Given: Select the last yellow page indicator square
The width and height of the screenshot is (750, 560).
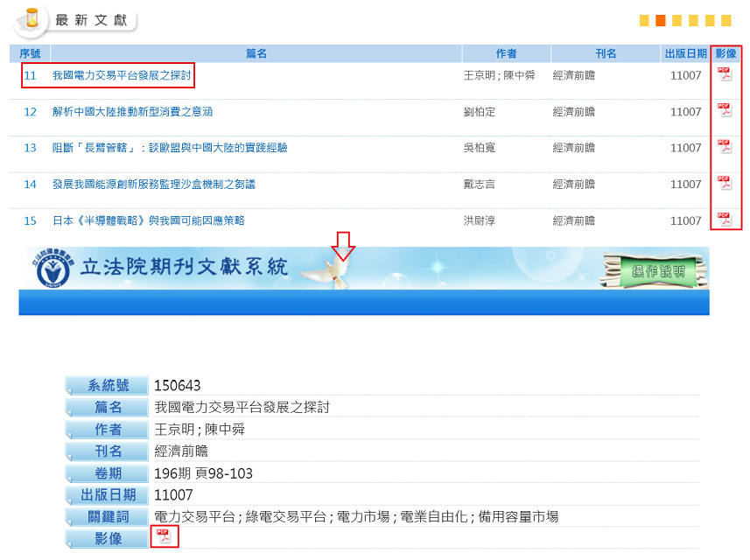Looking at the screenshot, I should [725, 20].
